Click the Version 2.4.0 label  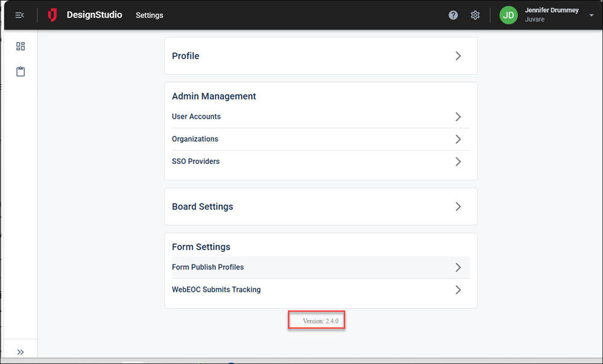(316, 321)
